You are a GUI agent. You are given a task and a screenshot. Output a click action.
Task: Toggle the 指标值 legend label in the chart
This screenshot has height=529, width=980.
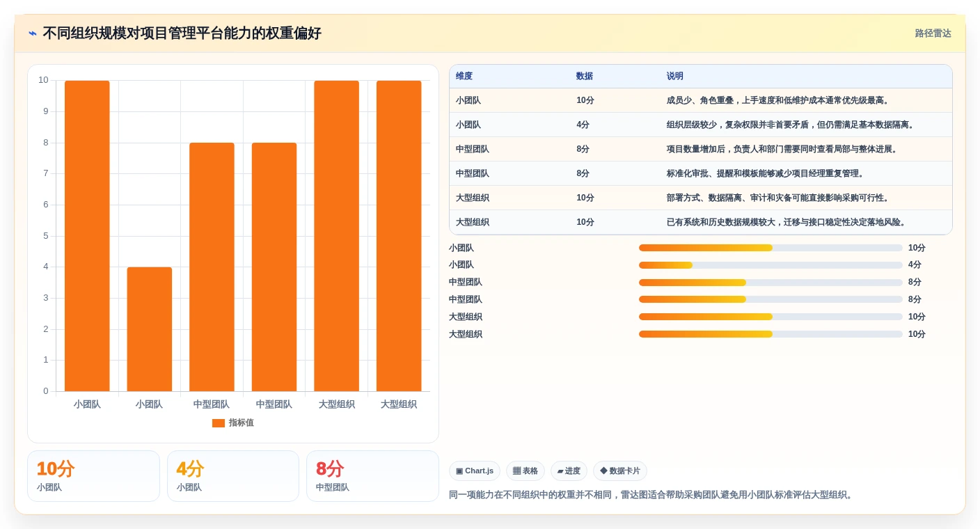(x=242, y=423)
